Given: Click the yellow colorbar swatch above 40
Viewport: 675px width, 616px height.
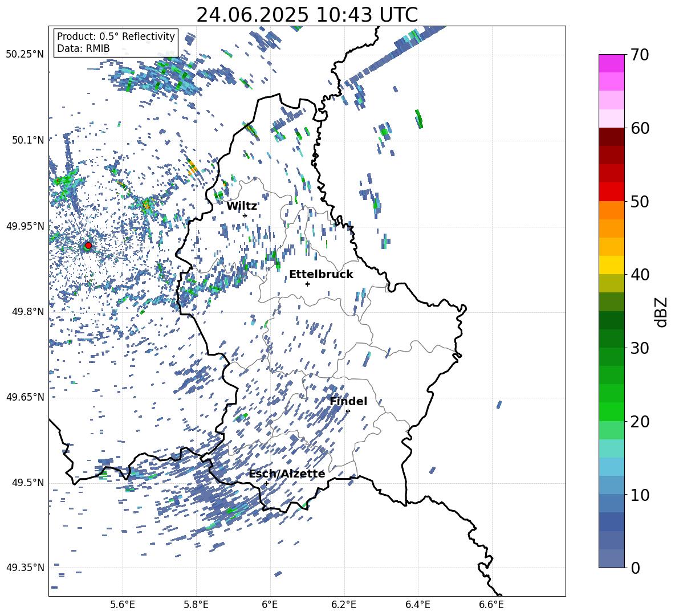Looking at the screenshot, I should (611, 265).
